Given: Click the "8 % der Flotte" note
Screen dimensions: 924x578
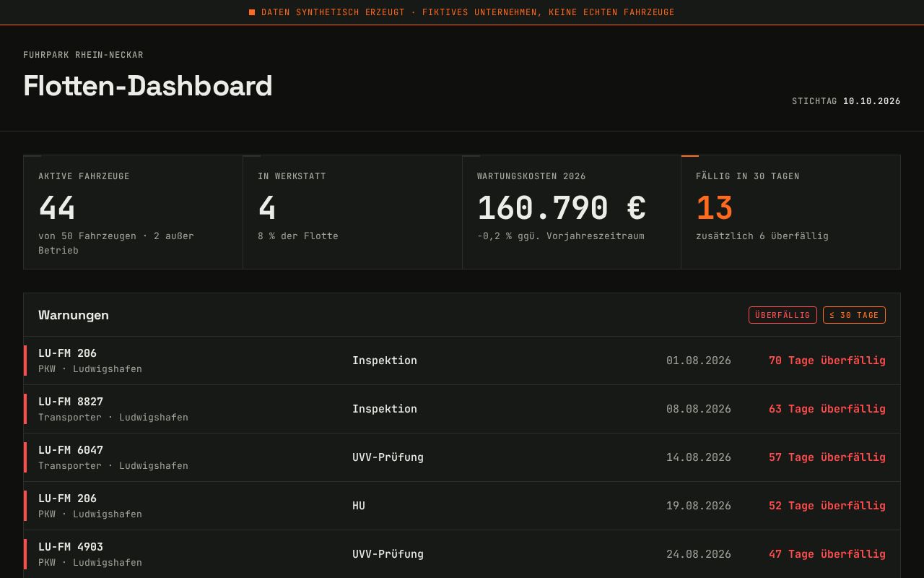Looking at the screenshot, I should tap(298, 236).
